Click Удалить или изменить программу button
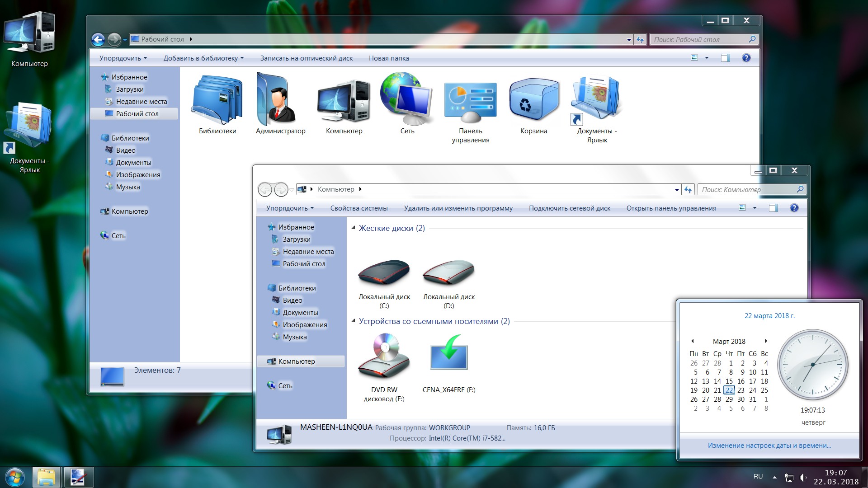868x488 pixels. [x=458, y=208]
